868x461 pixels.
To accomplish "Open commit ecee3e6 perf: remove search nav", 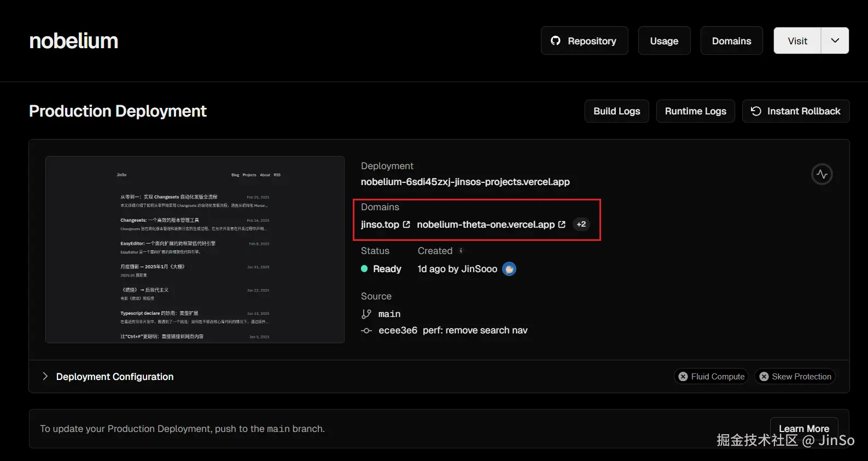I will point(453,330).
